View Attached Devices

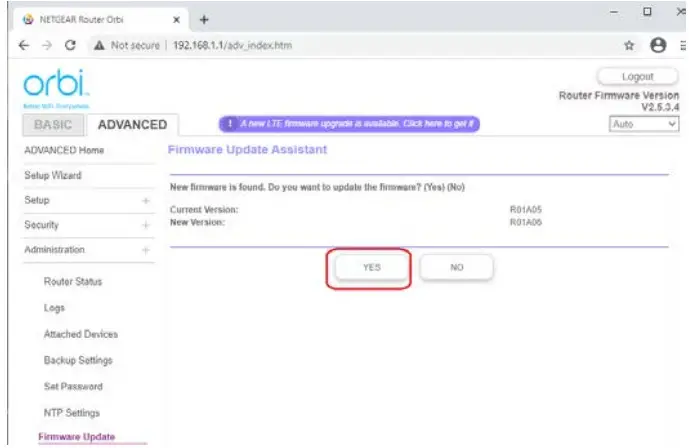click(81, 334)
